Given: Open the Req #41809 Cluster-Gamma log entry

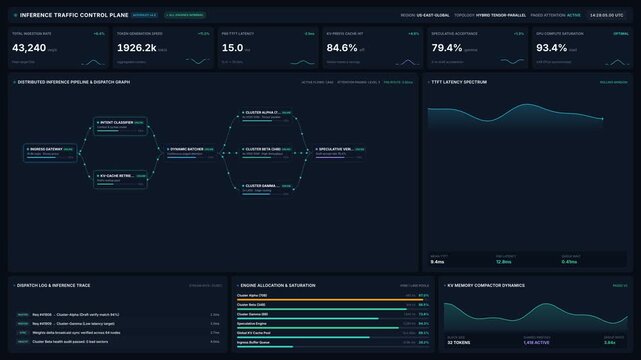Looking at the screenshot, I should [118, 324].
